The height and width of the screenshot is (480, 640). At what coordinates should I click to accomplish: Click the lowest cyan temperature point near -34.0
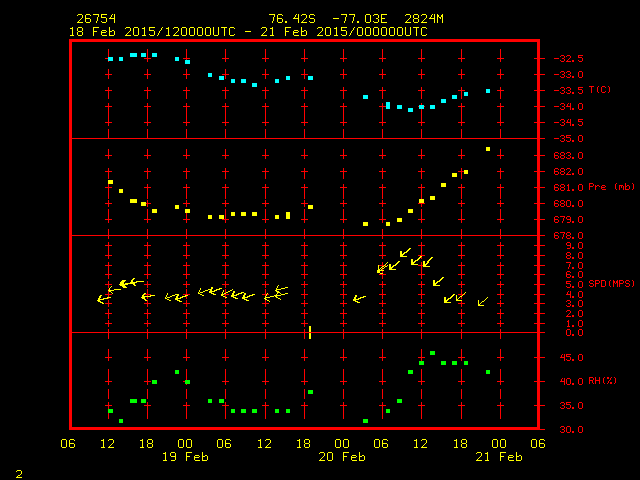pyautogui.click(x=410, y=110)
